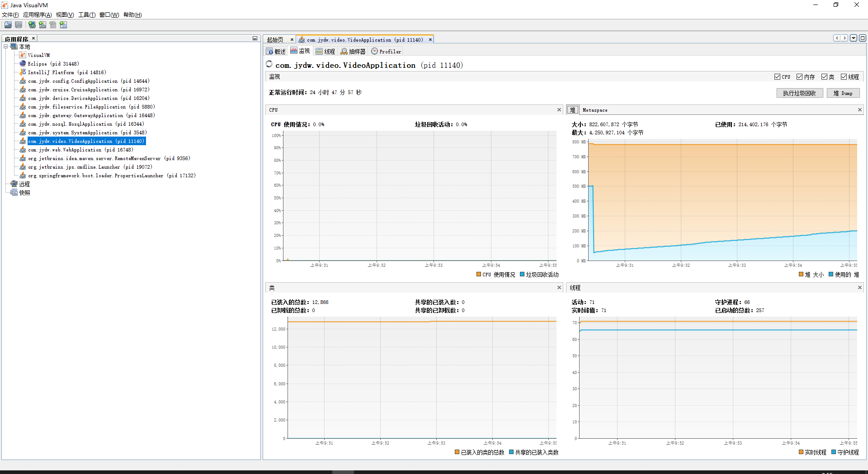Switch to the 概述 overview tab
The width and height of the screenshot is (868, 474).
(276, 52)
